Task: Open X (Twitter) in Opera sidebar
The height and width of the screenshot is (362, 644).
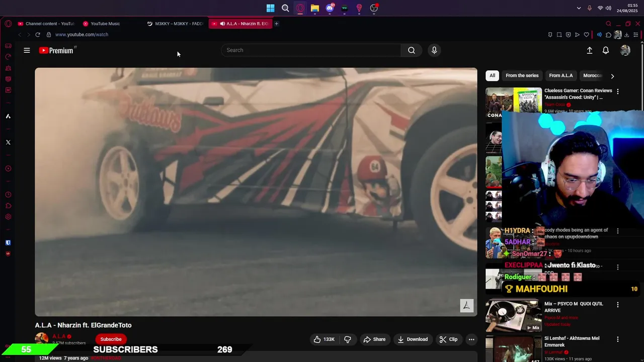Action: pos(8,142)
